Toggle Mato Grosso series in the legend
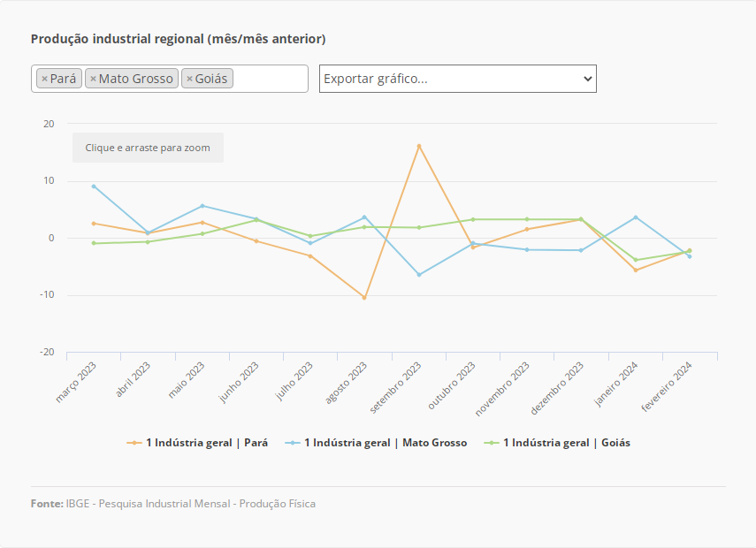The height and width of the screenshot is (548, 756). click(x=385, y=443)
